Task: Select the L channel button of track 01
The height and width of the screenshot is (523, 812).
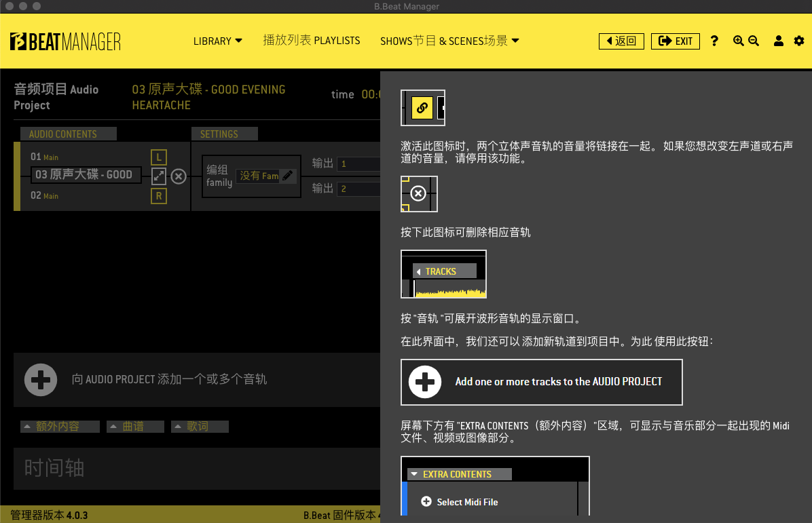Action: pos(159,157)
